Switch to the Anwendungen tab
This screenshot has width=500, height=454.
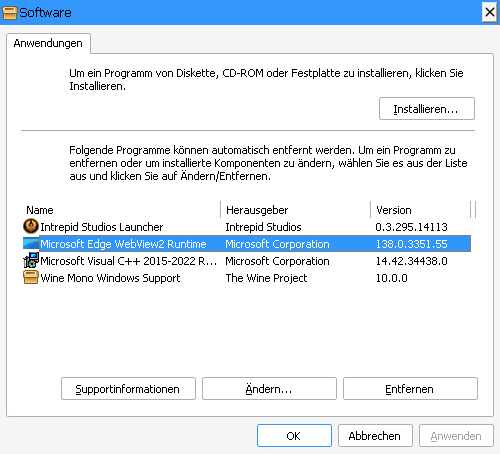[48, 43]
